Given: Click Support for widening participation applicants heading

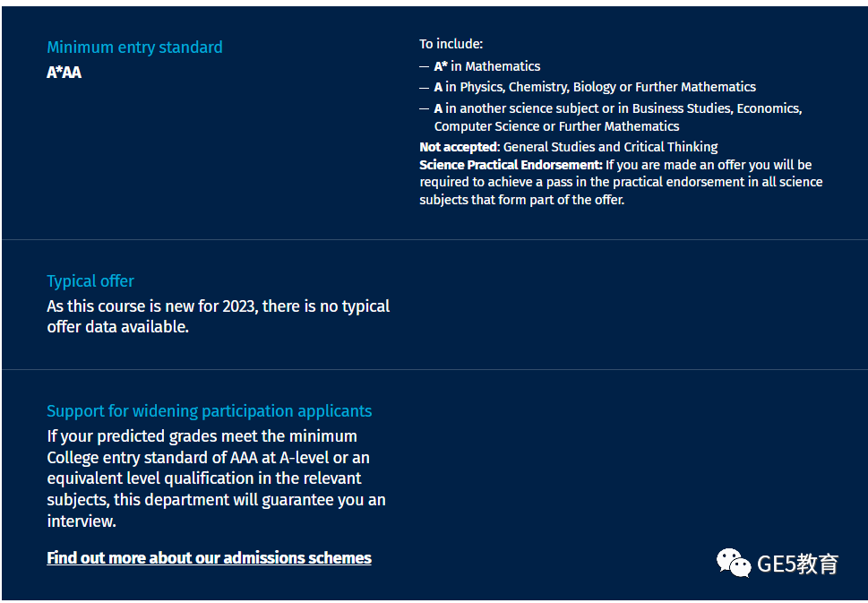Looking at the screenshot, I should click(210, 411).
